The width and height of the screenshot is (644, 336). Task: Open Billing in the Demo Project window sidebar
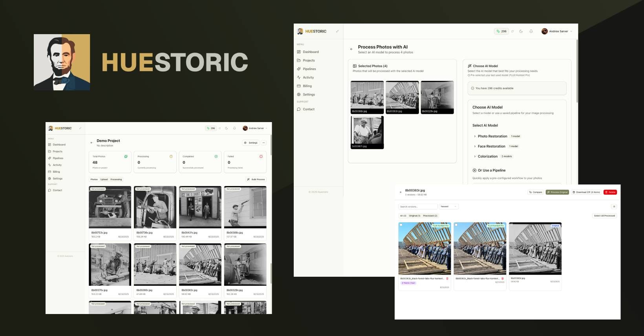click(x=54, y=172)
